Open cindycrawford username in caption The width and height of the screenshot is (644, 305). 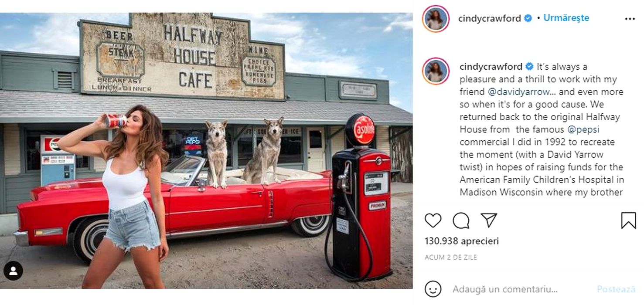pyautogui.click(x=491, y=67)
